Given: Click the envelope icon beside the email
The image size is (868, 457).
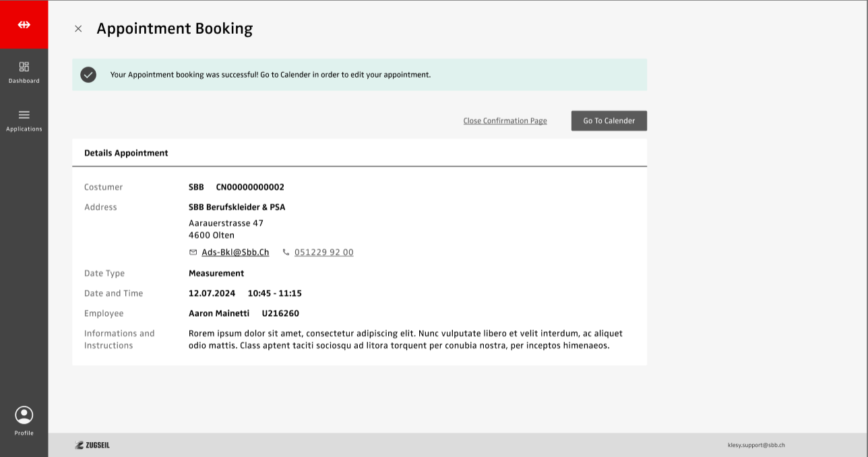Looking at the screenshot, I should 193,252.
